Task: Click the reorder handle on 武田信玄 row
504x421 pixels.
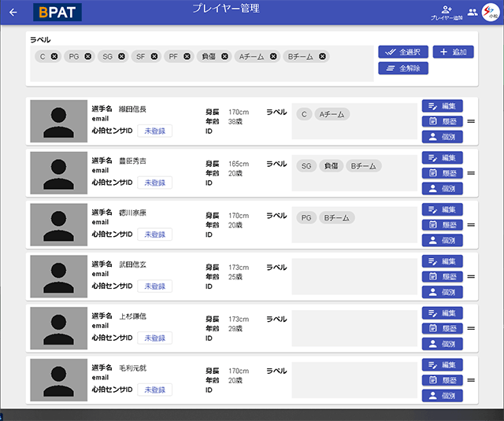Action: (x=471, y=276)
